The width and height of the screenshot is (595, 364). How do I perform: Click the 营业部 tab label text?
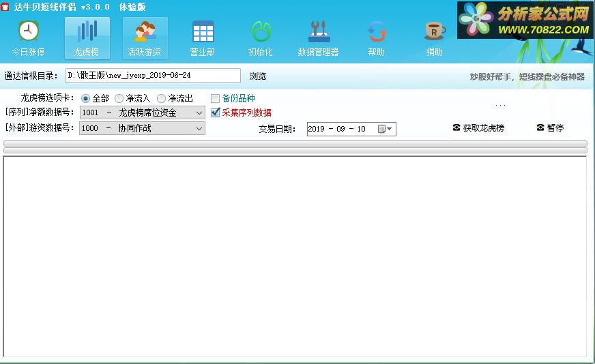pos(203,52)
